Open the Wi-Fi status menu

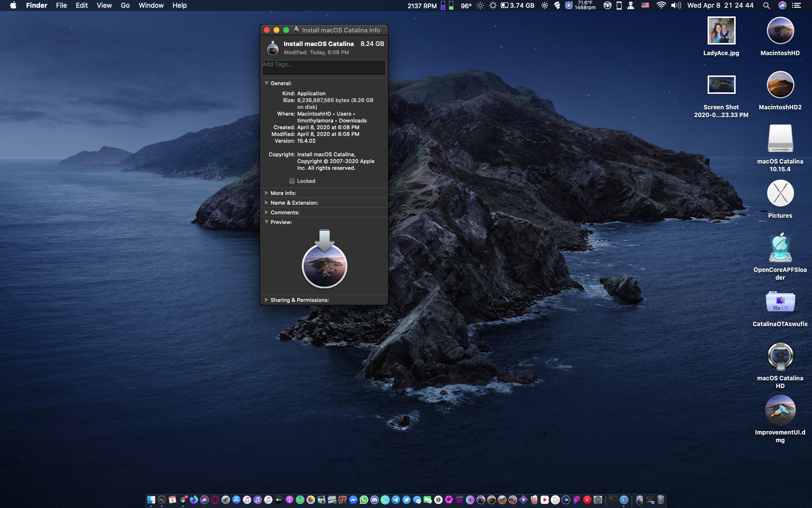click(x=661, y=5)
